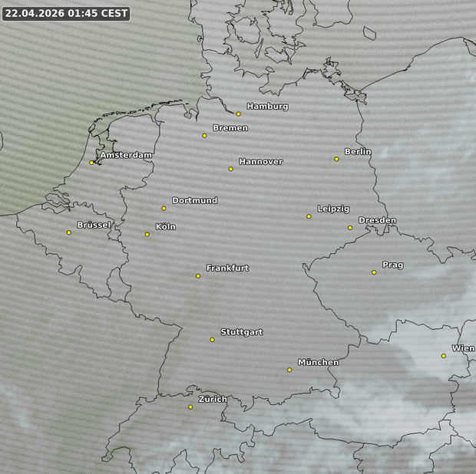The image size is (476, 474).
Task: Click the Dresden text label
Action: [x=377, y=221]
